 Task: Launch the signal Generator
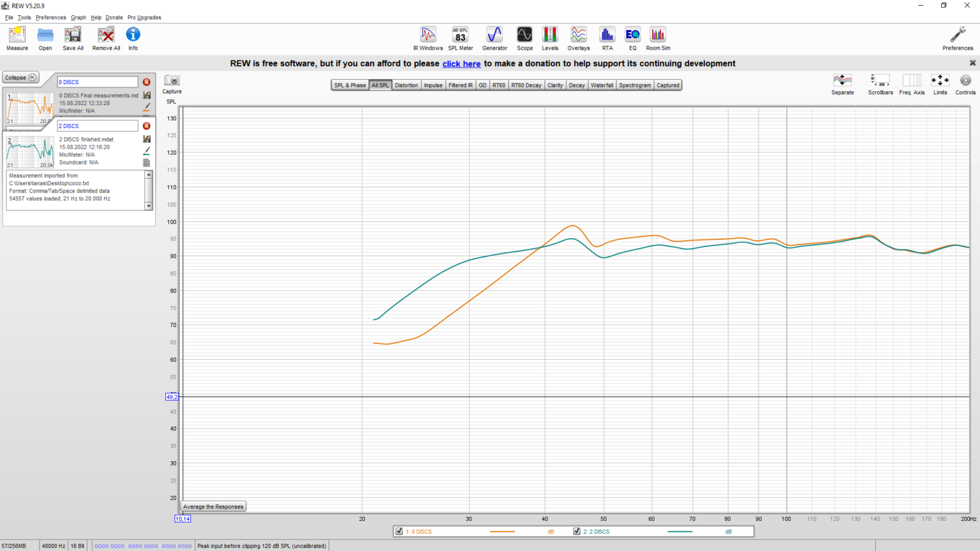click(494, 38)
